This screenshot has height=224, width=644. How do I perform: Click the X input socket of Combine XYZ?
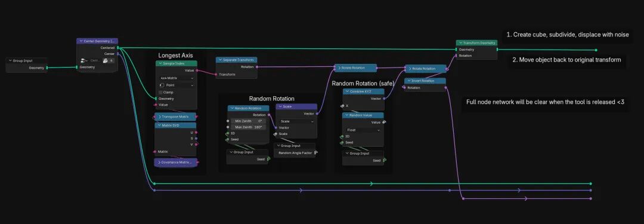click(x=342, y=106)
